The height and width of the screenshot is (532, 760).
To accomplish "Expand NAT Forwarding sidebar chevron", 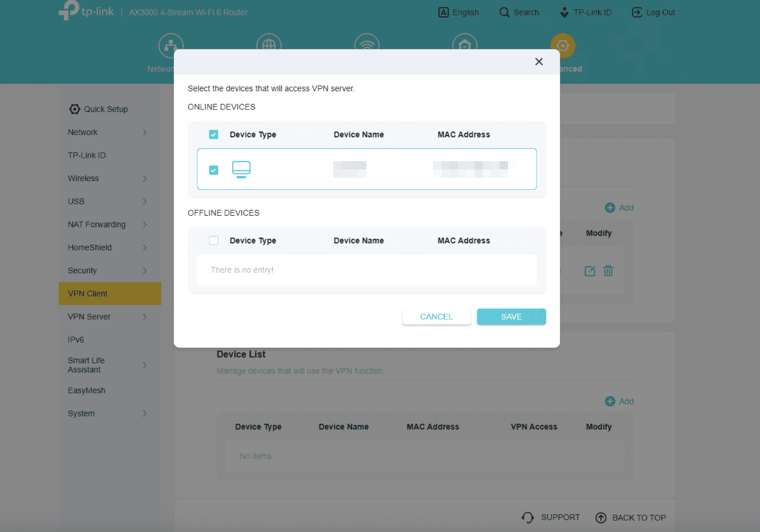I will pyautogui.click(x=145, y=224).
